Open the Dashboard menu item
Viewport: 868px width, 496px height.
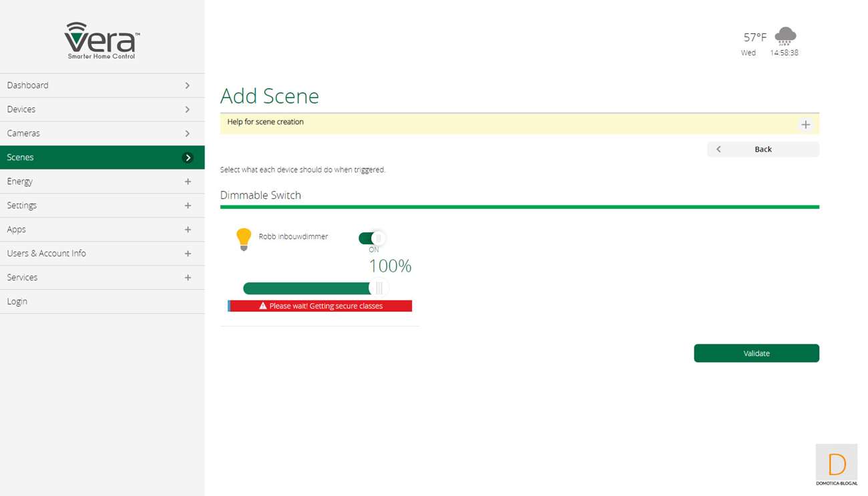click(28, 85)
